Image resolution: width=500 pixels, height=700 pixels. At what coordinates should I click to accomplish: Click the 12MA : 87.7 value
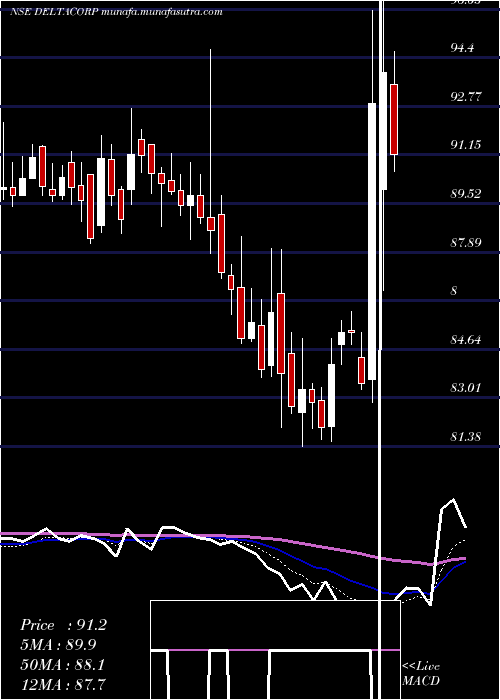pos(62,684)
